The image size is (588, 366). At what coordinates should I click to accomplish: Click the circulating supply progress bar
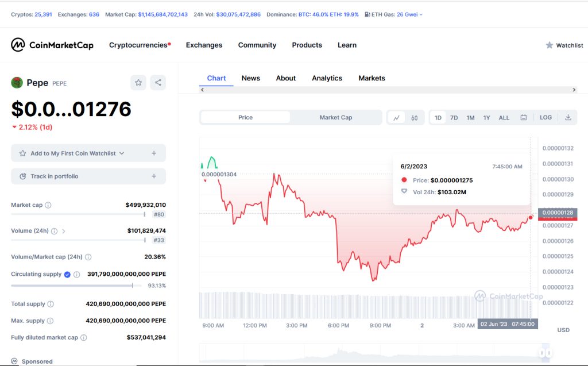76,286
